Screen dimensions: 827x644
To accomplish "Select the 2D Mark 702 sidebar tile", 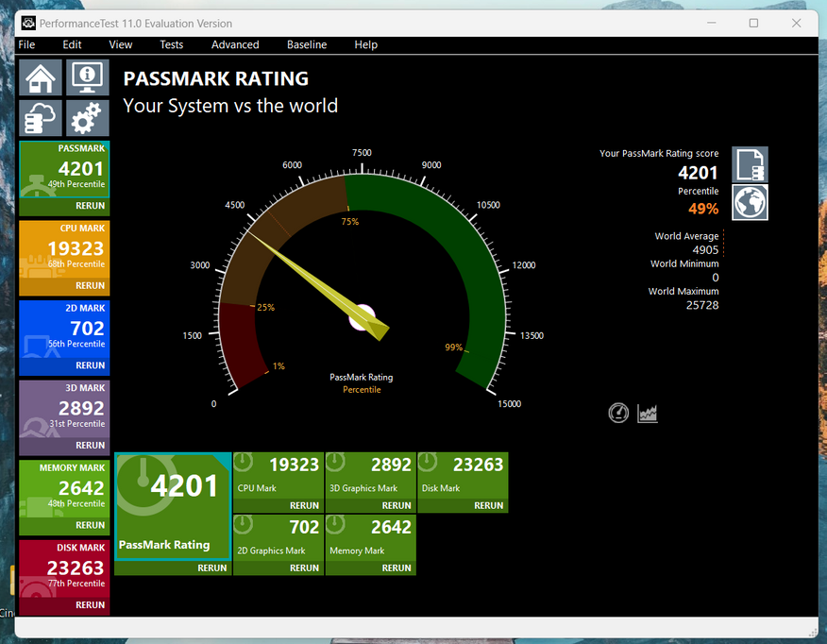I will (x=64, y=329).
